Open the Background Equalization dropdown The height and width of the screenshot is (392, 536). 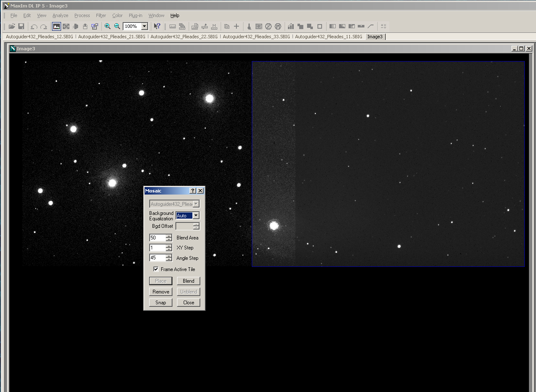tap(196, 215)
